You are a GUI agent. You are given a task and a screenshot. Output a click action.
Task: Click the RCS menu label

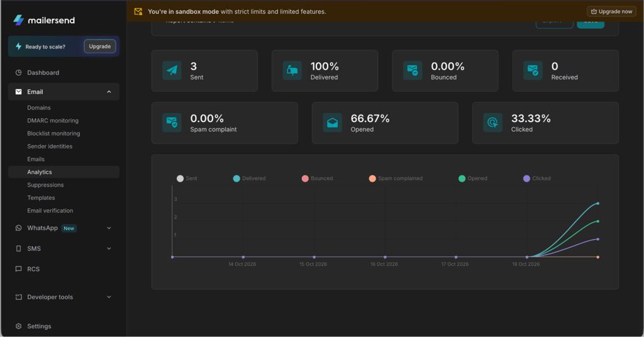(33, 269)
